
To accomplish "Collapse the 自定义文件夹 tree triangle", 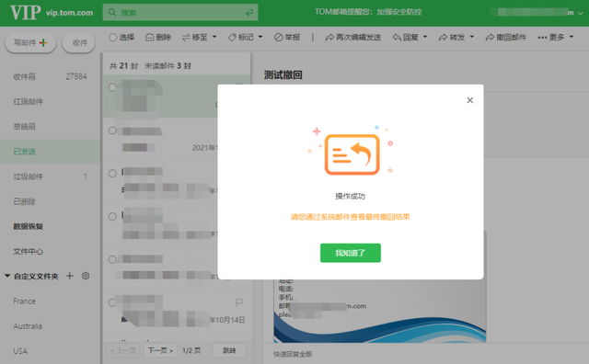I will pyautogui.click(x=7, y=276).
